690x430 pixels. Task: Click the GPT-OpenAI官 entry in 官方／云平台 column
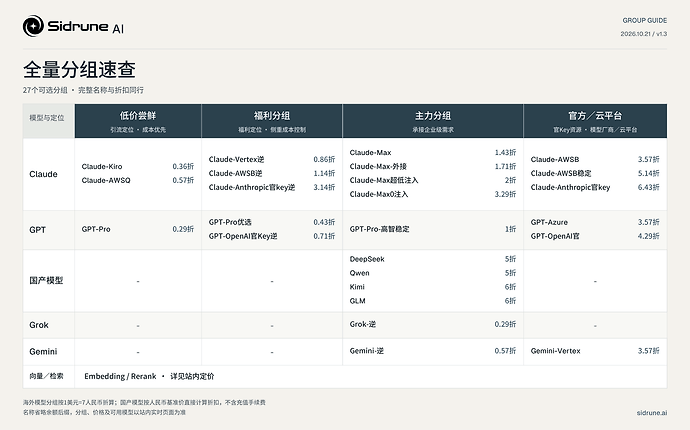tap(555, 236)
